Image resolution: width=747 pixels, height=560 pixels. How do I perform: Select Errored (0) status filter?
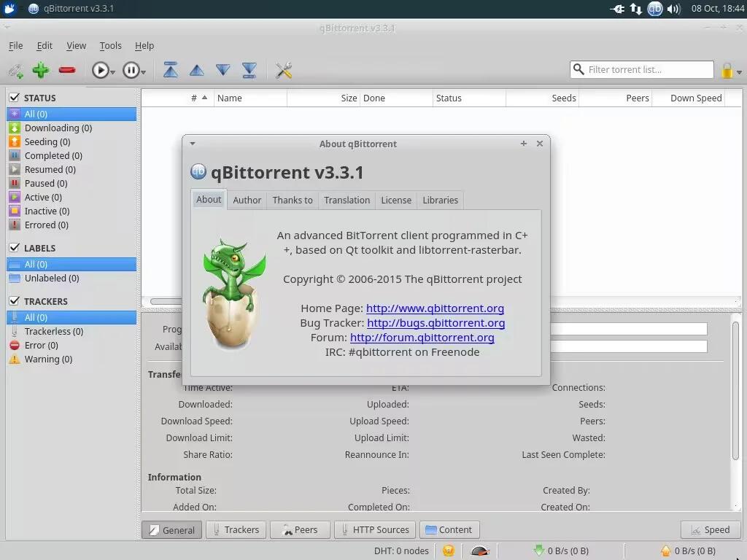[x=71, y=225]
